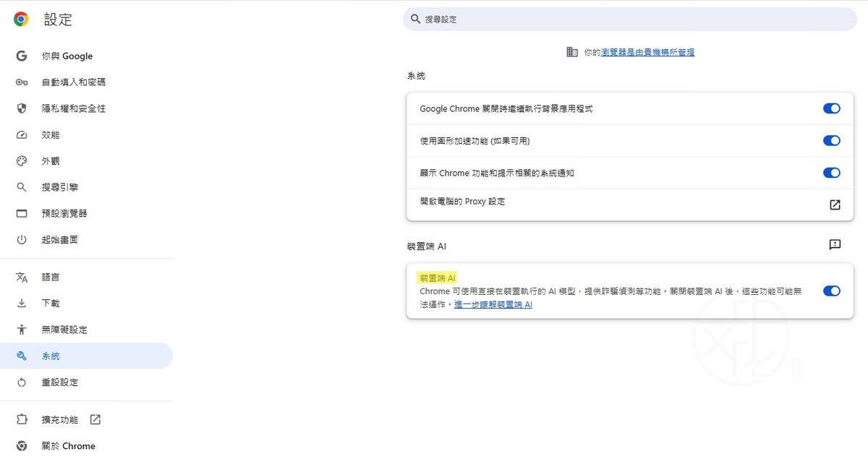Click the 設定 page title

[58, 20]
